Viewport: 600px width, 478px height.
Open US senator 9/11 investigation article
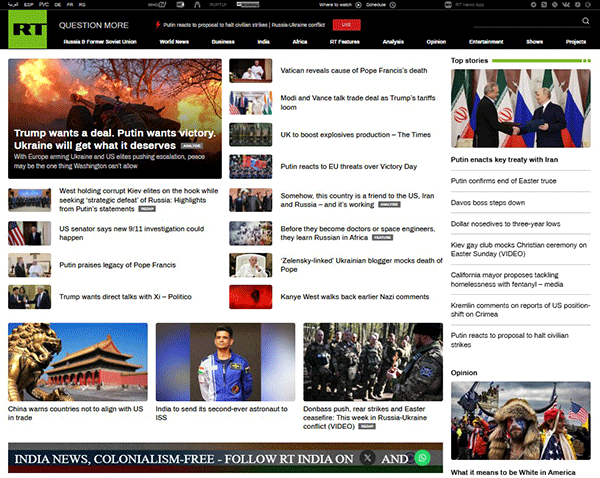pos(132,233)
